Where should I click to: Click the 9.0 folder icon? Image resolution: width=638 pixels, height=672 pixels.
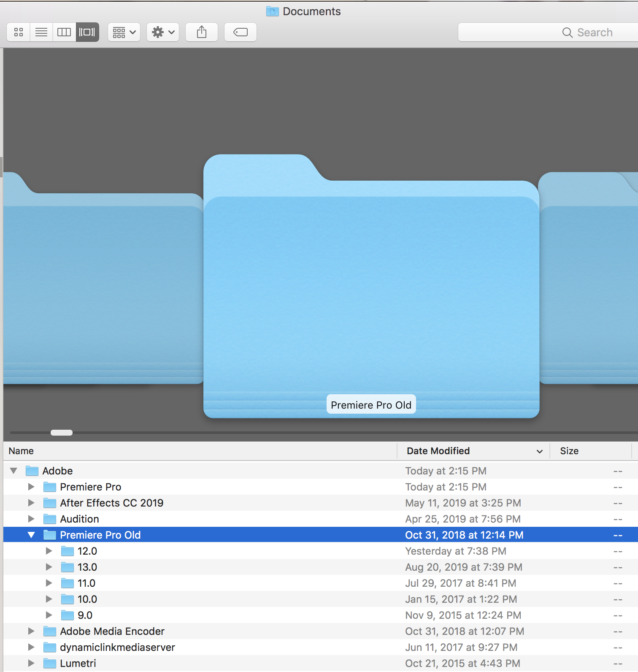68,615
